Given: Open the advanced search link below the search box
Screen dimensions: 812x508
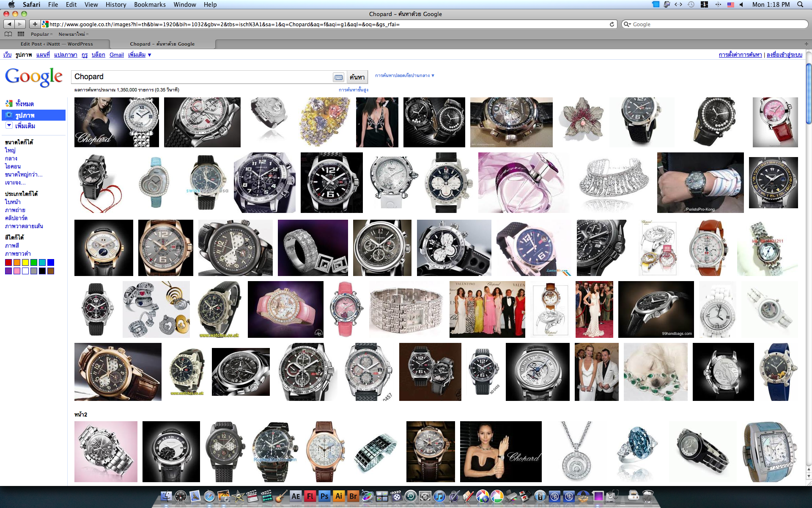Looking at the screenshot, I should pos(353,90).
